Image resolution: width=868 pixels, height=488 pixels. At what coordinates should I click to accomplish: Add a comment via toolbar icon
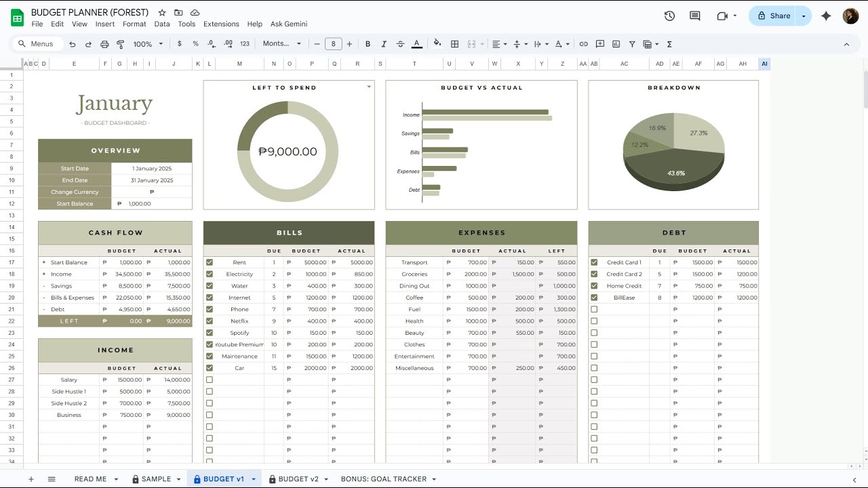tap(600, 44)
